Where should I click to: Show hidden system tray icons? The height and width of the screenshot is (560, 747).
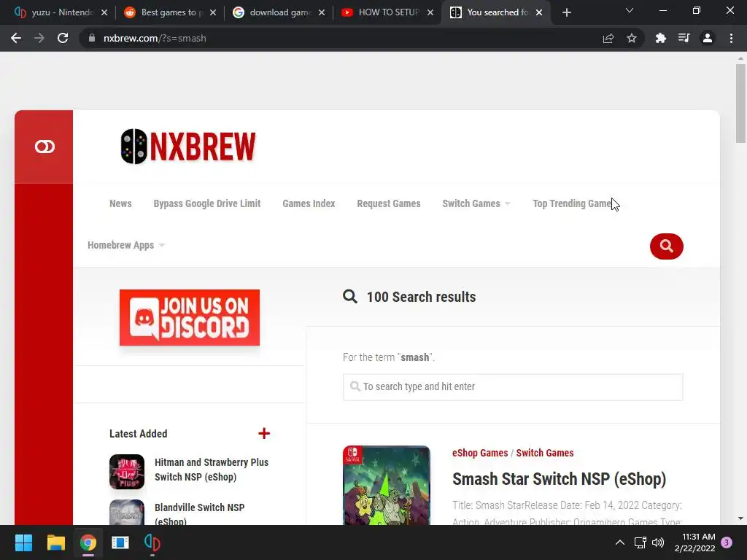pyautogui.click(x=620, y=542)
